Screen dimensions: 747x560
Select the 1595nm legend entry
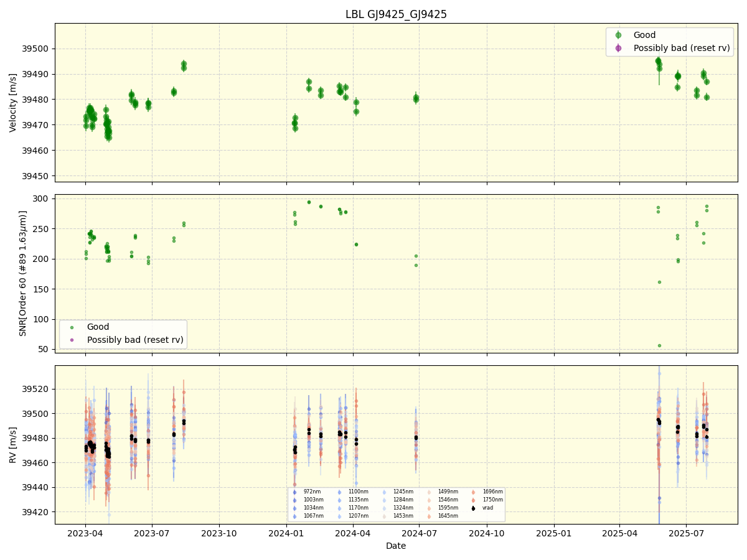(448, 508)
